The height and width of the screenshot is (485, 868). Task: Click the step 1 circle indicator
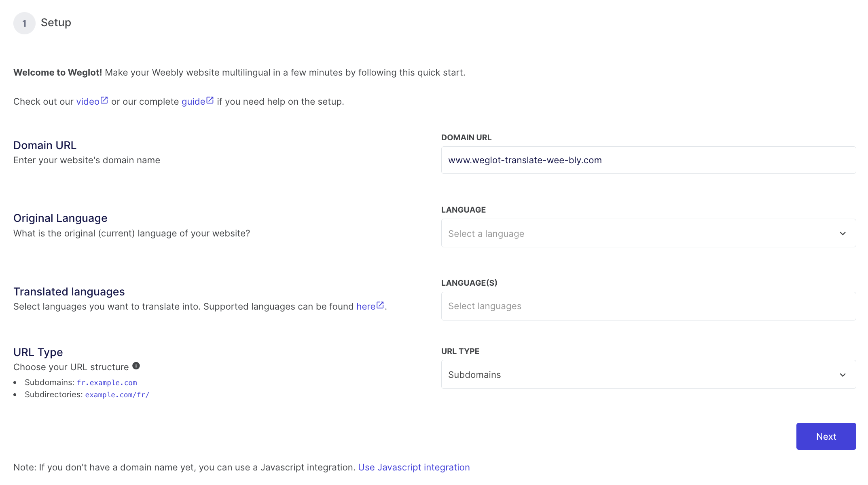(24, 23)
